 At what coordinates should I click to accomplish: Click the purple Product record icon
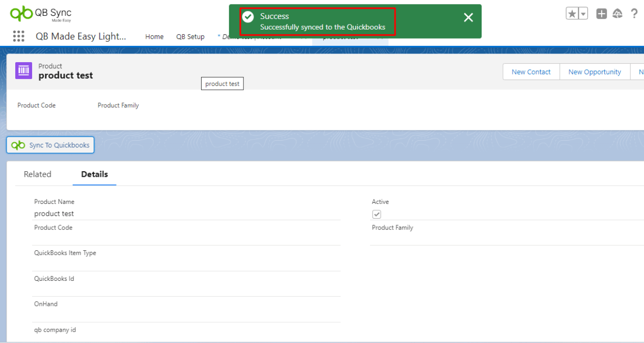(x=23, y=71)
